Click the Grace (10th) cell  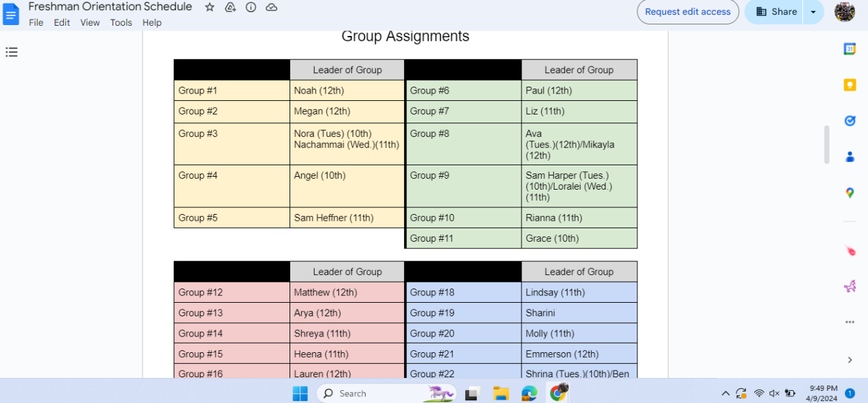tap(579, 238)
